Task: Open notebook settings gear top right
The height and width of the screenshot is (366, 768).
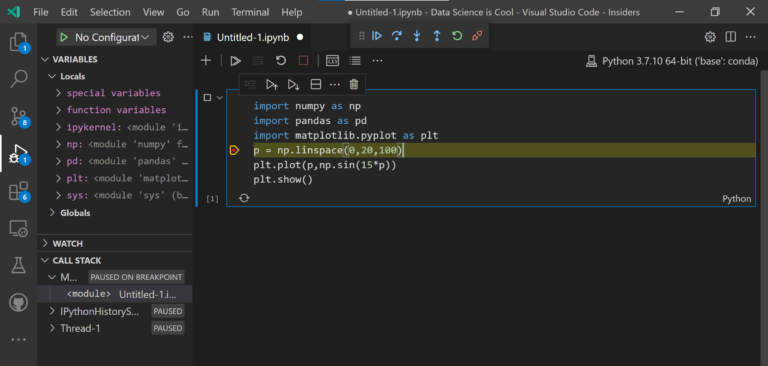Action: (x=710, y=37)
